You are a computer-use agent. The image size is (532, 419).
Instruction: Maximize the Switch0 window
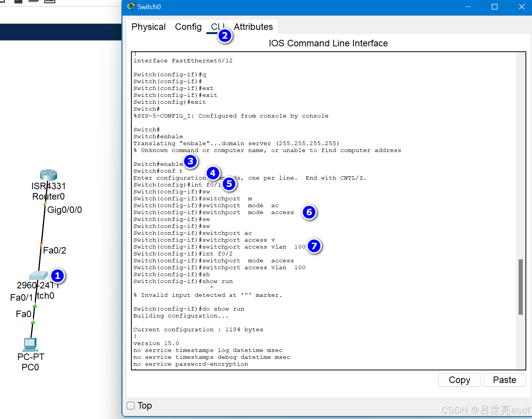click(x=494, y=7)
